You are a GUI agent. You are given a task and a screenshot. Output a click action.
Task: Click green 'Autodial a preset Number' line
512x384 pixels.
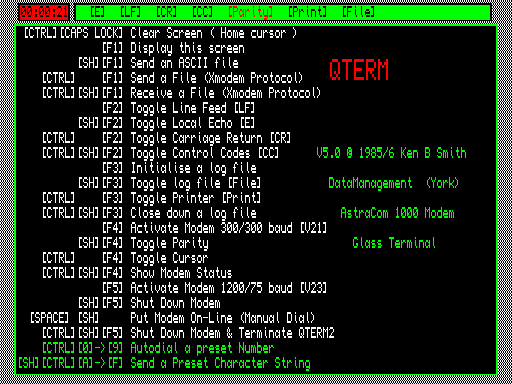pos(202,349)
